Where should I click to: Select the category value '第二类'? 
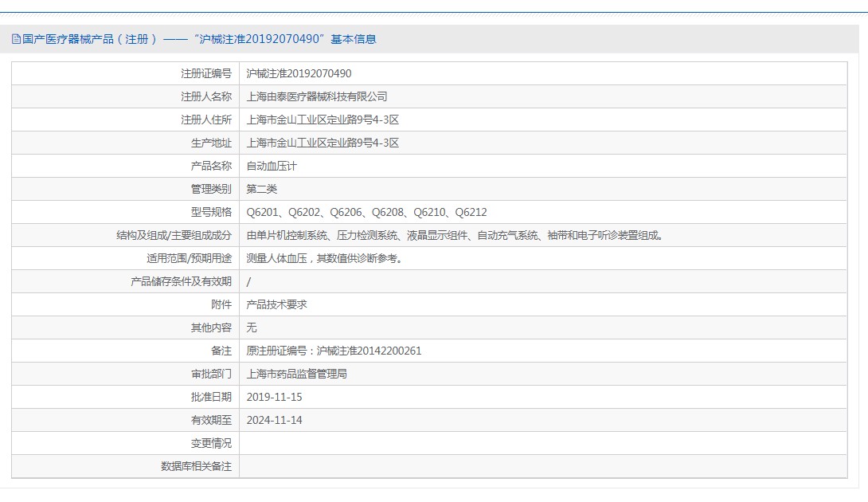(x=262, y=189)
